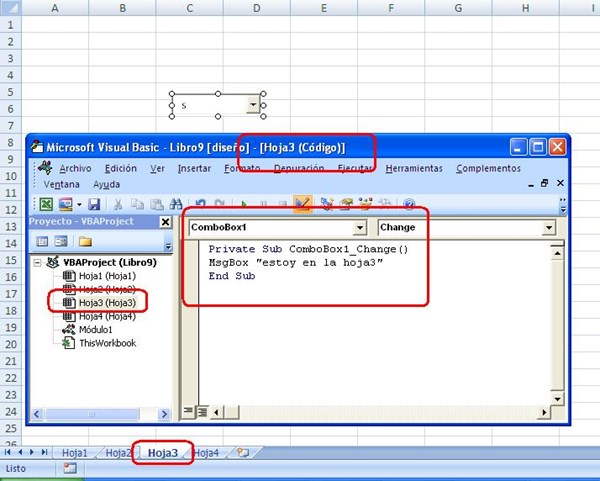Click inside the MsgBox code line

pyautogui.click(x=296, y=263)
